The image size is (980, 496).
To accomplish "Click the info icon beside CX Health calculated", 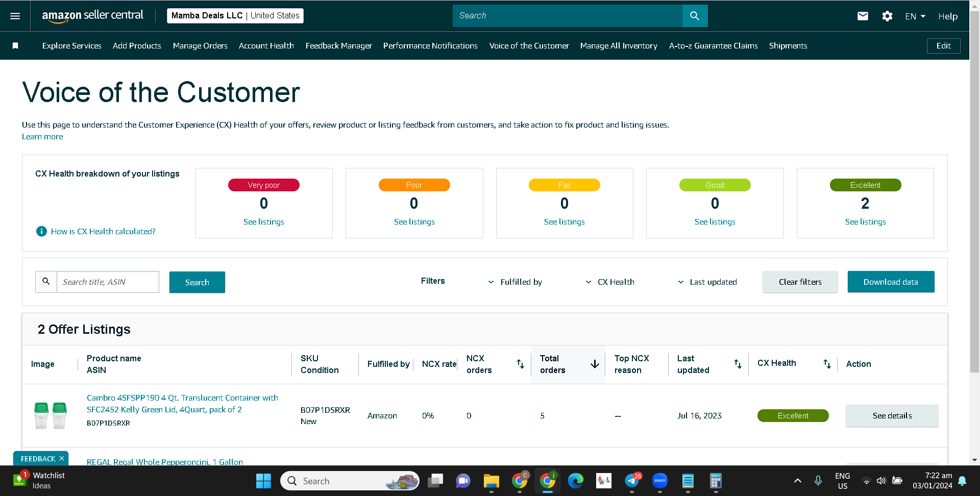I will 41,232.
